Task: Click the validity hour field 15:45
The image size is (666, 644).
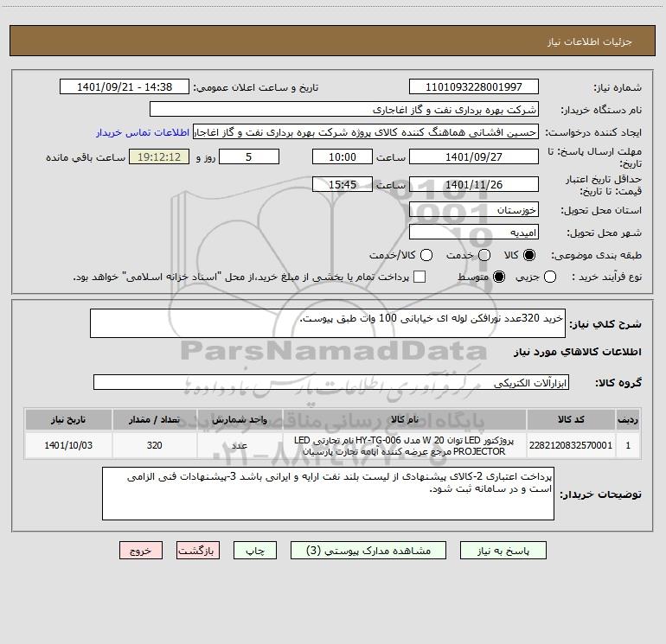Action: pyautogui.click(x=343, y=185)
